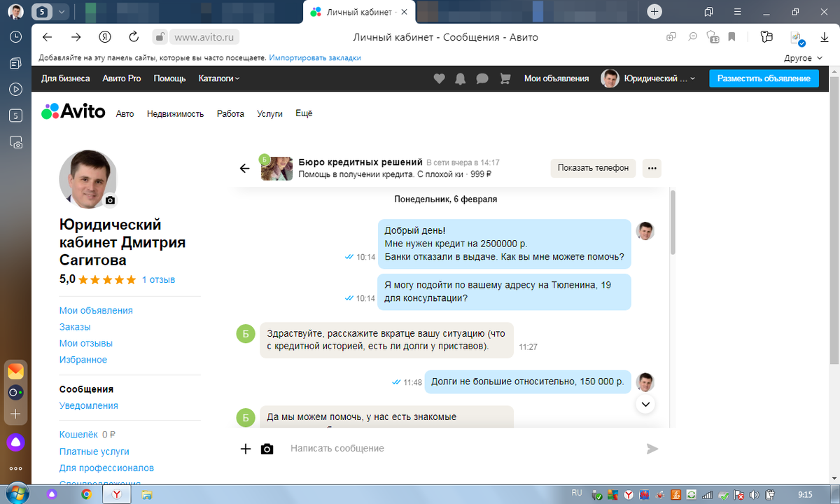The image size is (840, 504).
Task: Open chat options three-dots button
Action: [652, 168]
